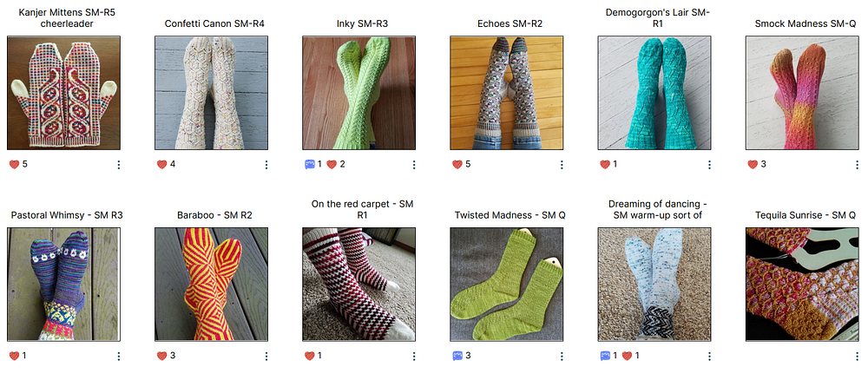View the Demogorgon's Lair teal socks photo
868x380 pixels.
click(x=654, y=93)
